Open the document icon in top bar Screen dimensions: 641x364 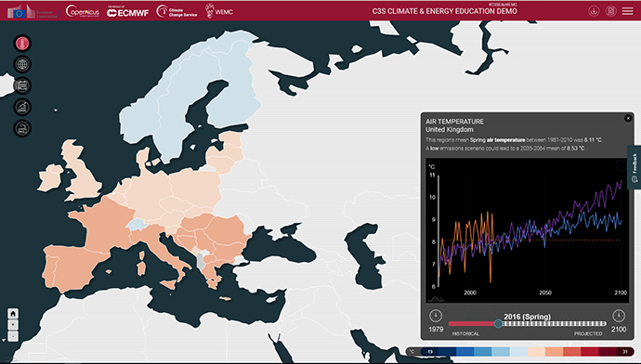pyautogui.click(x=610, y=11)
